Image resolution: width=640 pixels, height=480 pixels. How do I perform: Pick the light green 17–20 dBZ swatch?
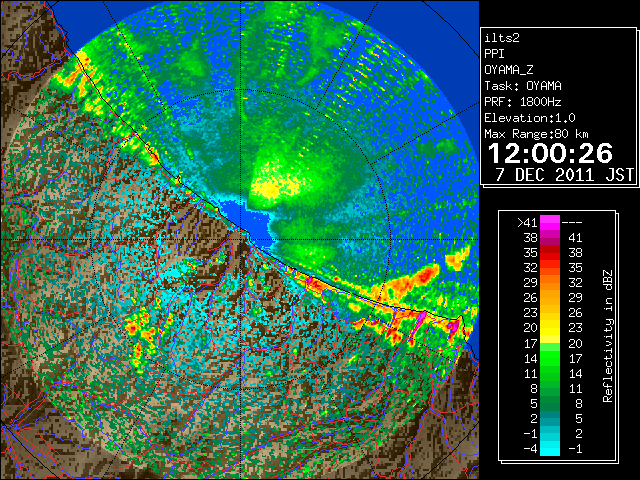tap(550, 343)
